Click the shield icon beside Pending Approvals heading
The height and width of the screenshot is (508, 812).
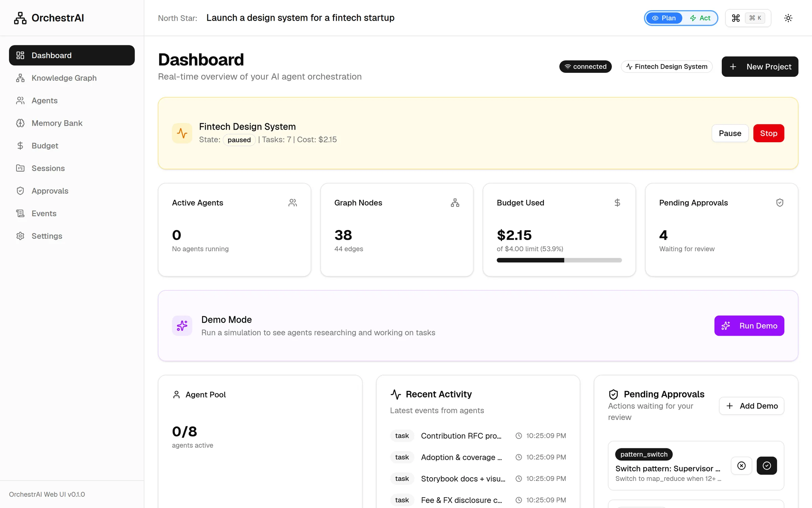click(x=613, y=394)
